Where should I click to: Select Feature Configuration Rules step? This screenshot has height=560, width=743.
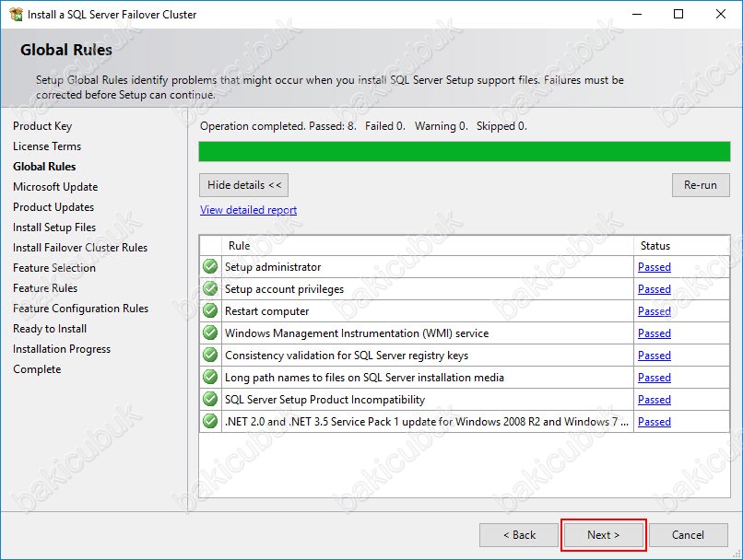click(x=80, y=309)
